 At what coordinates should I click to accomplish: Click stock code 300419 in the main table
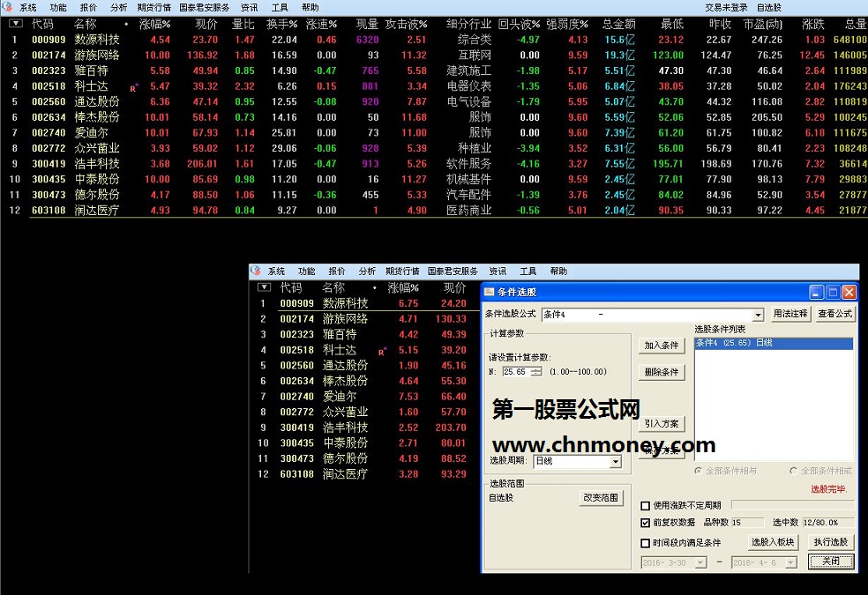click(x=49, y=164)
